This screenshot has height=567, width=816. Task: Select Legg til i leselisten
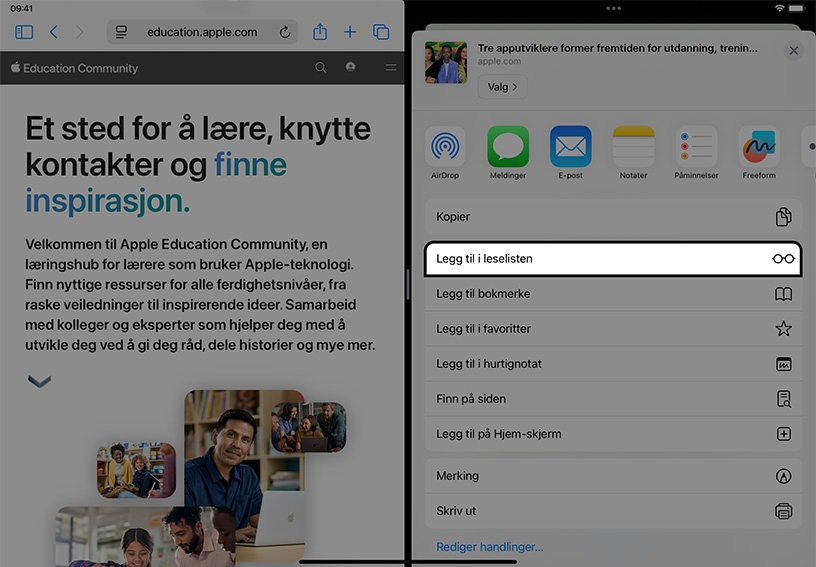tap(613, 259)
